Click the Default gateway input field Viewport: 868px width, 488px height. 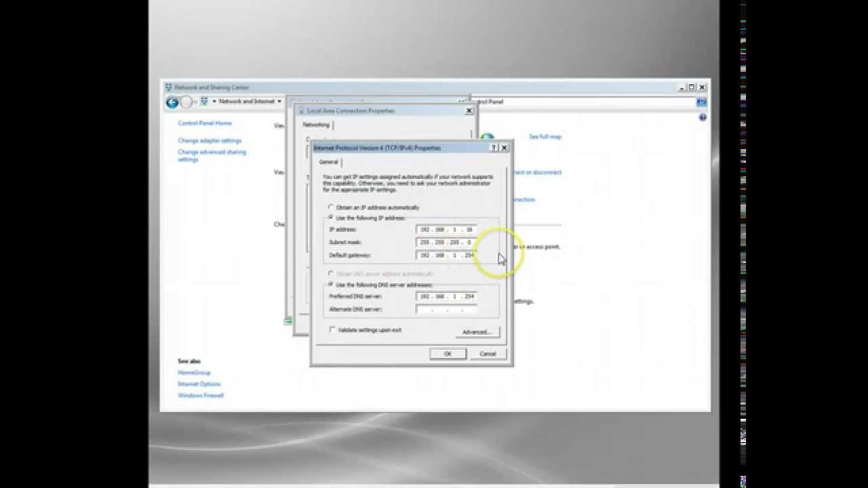point(446,255)
